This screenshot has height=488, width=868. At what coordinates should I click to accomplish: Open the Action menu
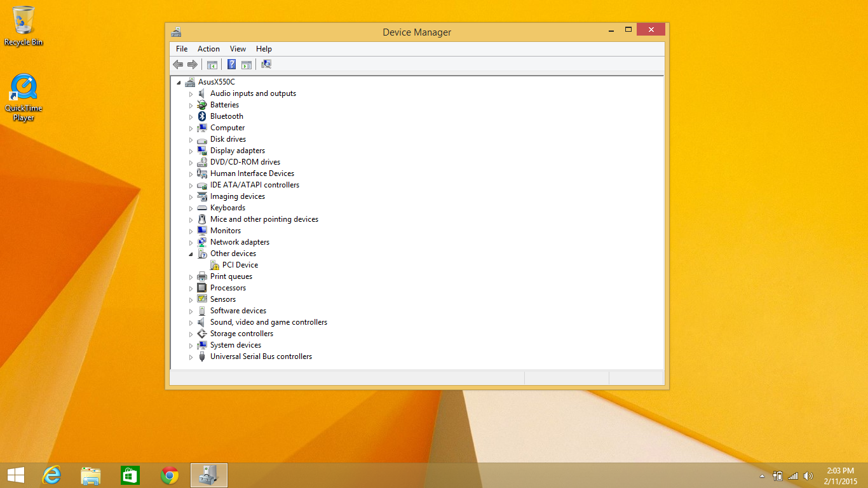pos(208,49)
